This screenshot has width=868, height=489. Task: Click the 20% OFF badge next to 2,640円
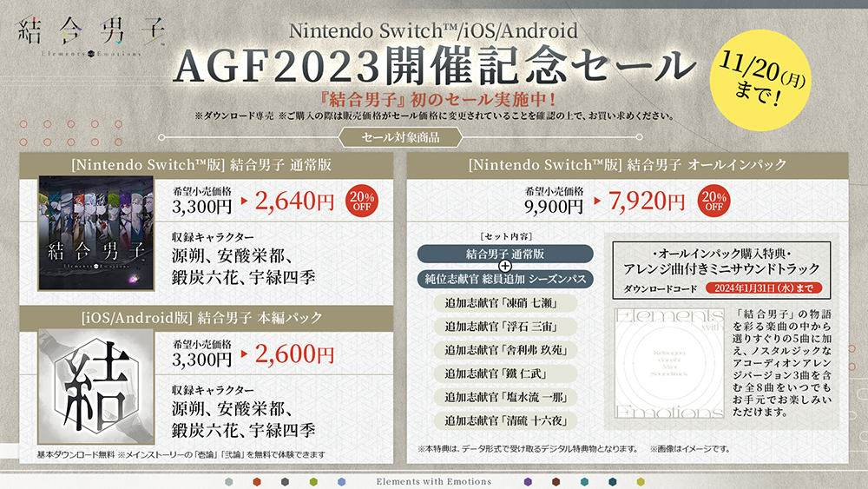pyautogui.click(x=362, y=202)
